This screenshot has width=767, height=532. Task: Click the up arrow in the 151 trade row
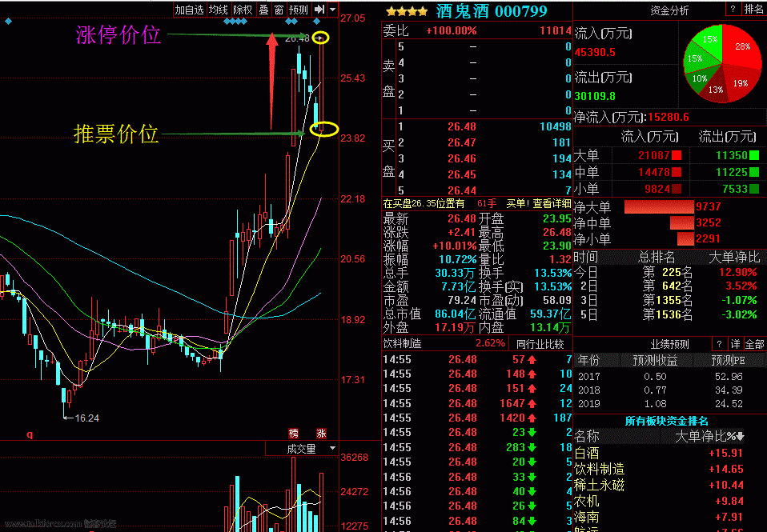pyautogui.click(x=532, y=389)
